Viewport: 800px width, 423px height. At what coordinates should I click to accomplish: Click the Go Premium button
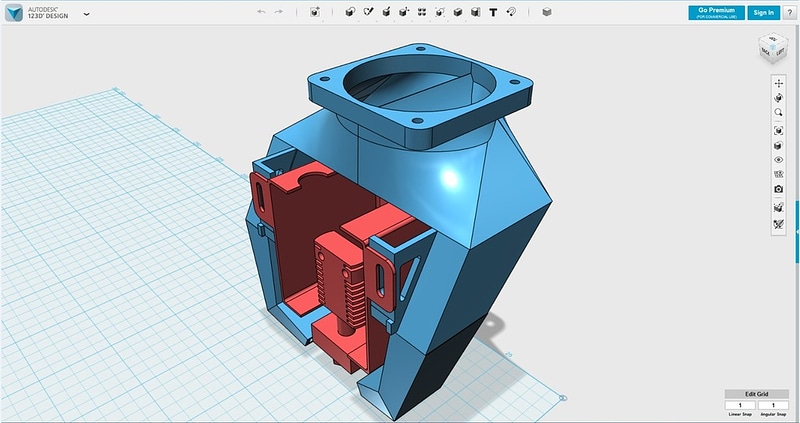[x=716, y=13]
